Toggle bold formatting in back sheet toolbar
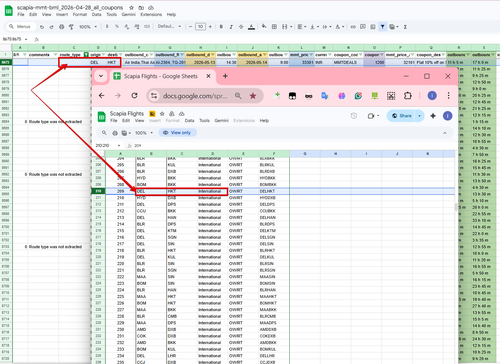 (221, 27)
